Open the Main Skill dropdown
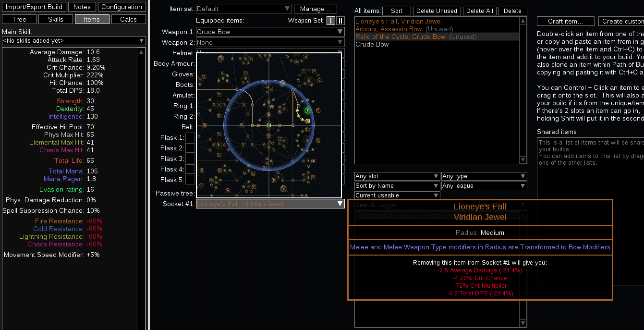The width and height of the screenshot is (644, 330). [74, 41]
